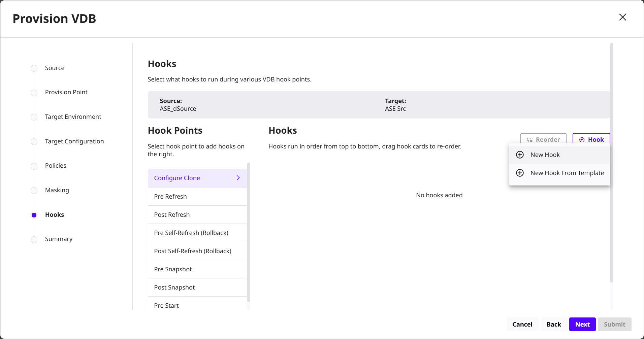Click the plus icon beside New Hook From Template

520,173
